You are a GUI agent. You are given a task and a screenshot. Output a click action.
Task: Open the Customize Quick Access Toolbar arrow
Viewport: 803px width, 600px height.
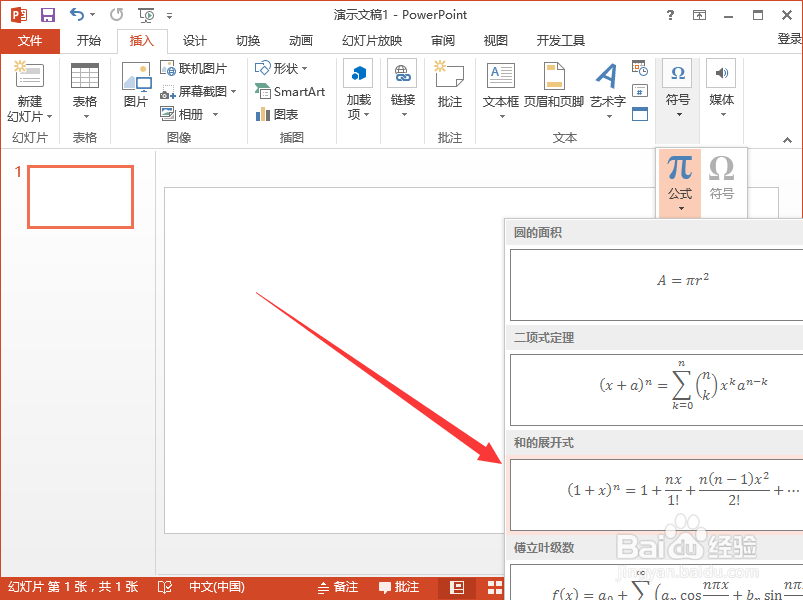[x=170, y=16]
